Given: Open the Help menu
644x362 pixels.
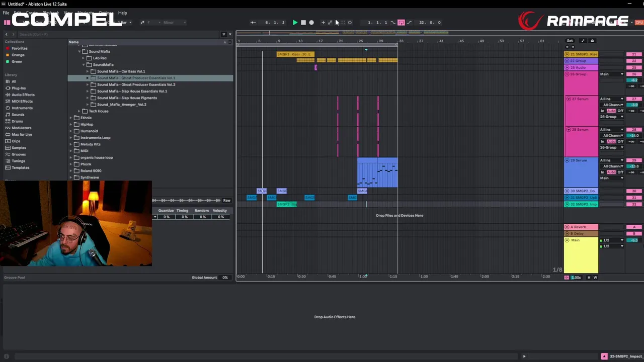Looking at the screenshot, I should click(123, 13).
